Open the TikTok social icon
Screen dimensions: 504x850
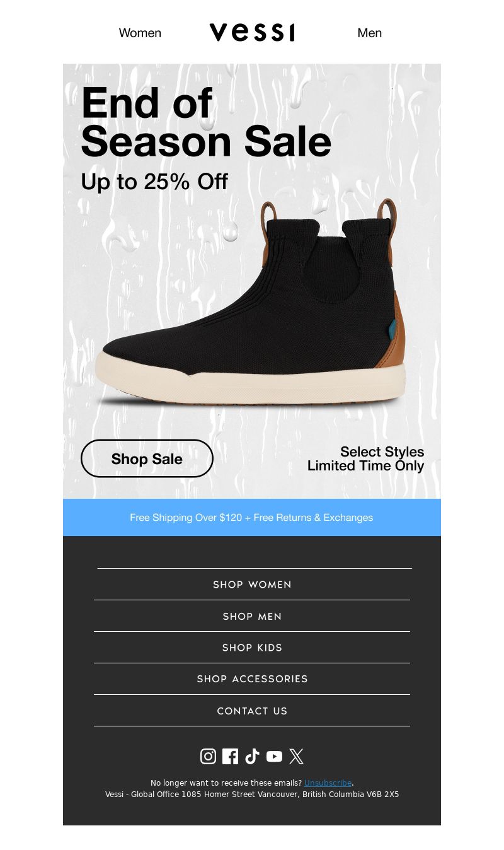(252, 756)
